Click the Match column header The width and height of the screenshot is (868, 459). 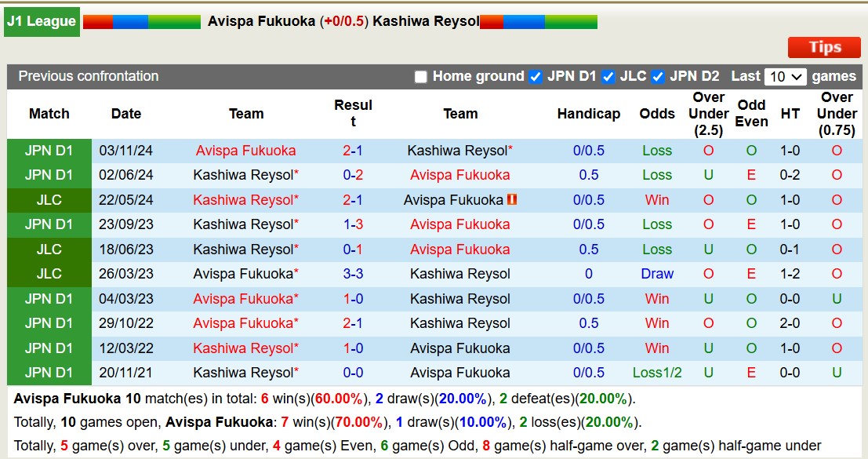pyautogui.click(x=49, y=114)
